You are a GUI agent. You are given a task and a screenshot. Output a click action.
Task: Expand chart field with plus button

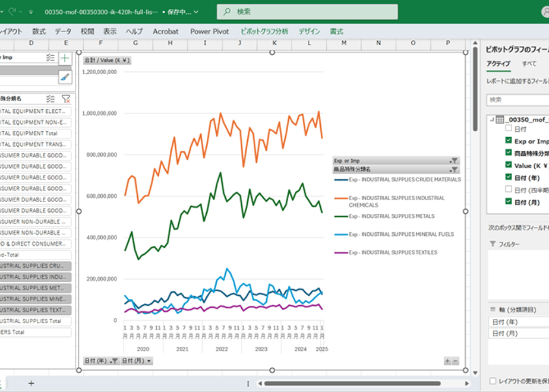pyautogui.click(x=447, y=361)
